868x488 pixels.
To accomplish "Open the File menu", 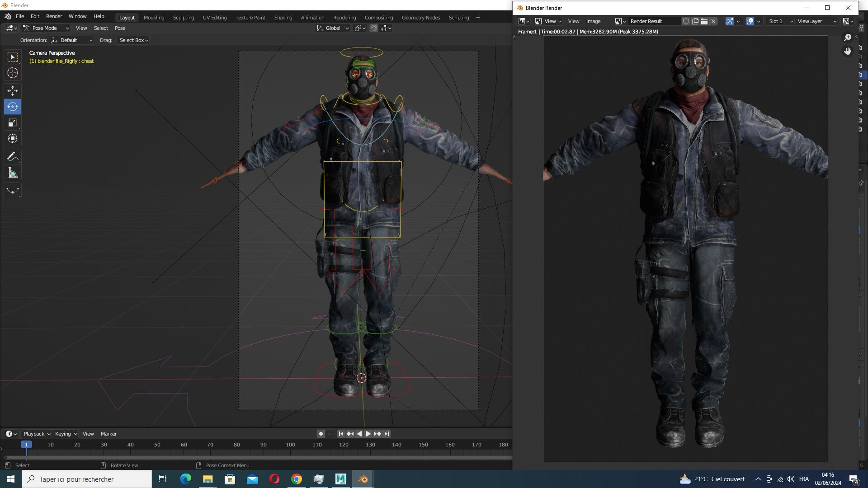I will [20, 16].
